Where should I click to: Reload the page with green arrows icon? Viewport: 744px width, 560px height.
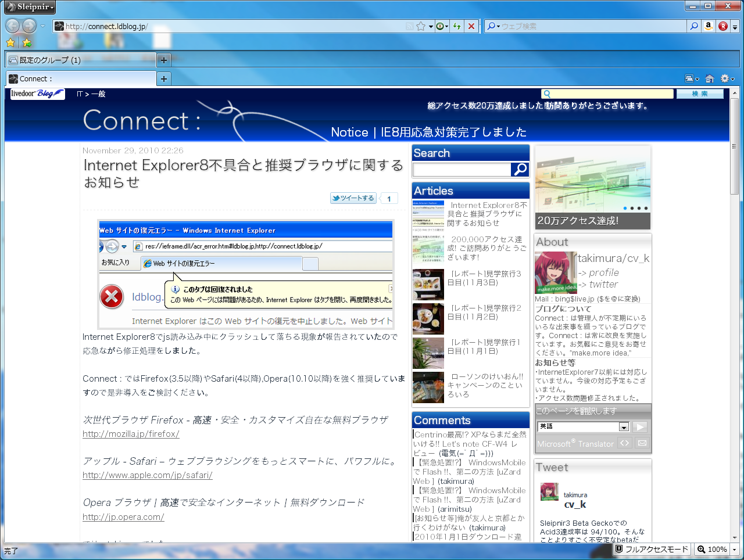pyautogui.click(x=457, y=26)
